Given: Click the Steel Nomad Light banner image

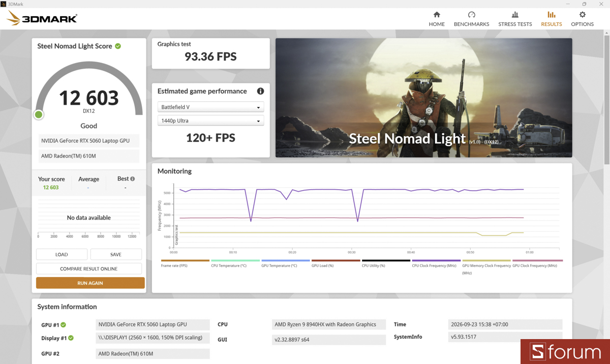Looking at the screenshot, I should click(424, 98).
